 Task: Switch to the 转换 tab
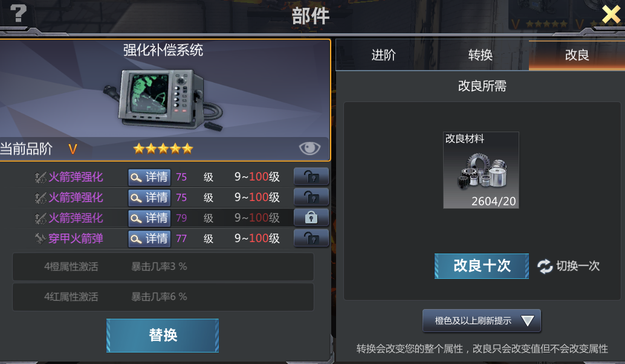(x=481, y=55)
